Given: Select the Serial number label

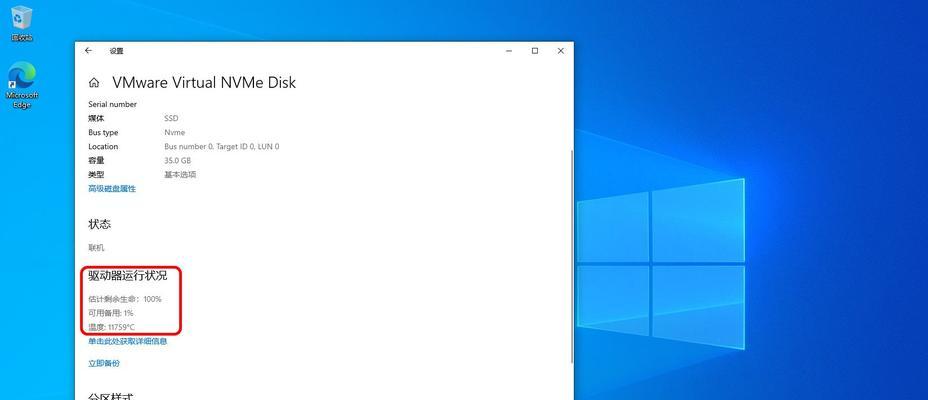Looking at the screenshot, I should (112, 104).
